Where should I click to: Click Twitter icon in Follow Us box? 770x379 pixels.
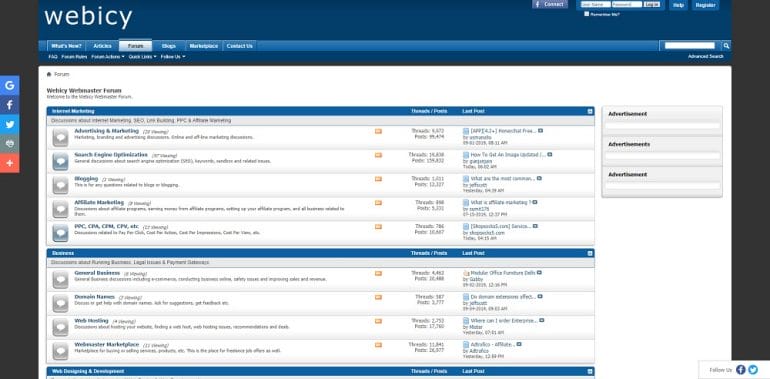[753, 370]
